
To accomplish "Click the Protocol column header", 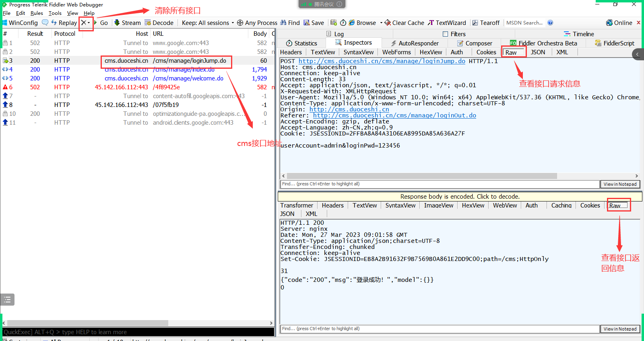I will pyautogui.click(x=64, y=34).
